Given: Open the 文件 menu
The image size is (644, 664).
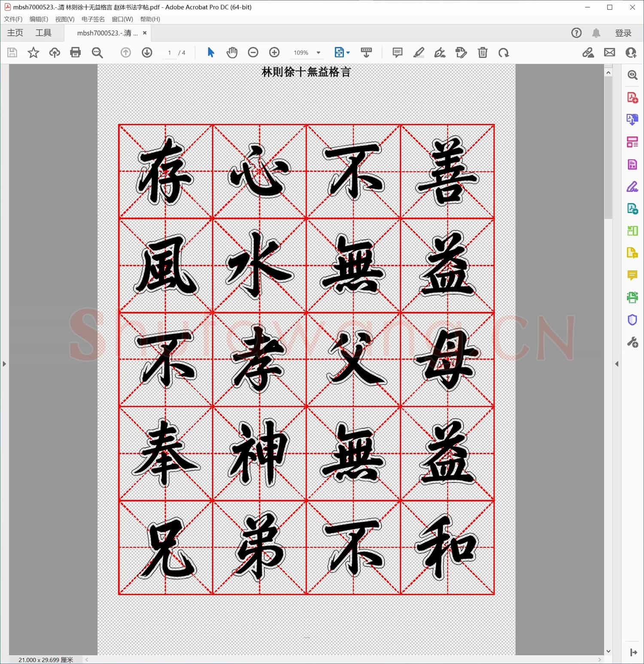Looking at the screenshot, I should point(13,19).
